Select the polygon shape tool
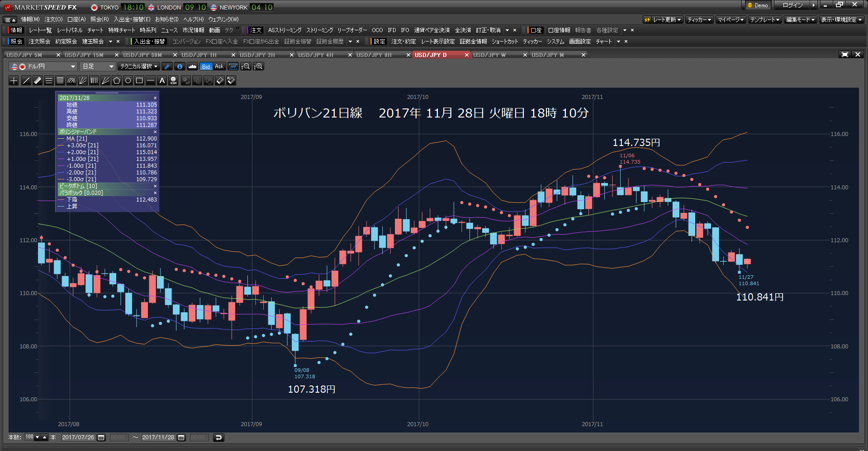 pyautogui.click(x=117, y=80)
